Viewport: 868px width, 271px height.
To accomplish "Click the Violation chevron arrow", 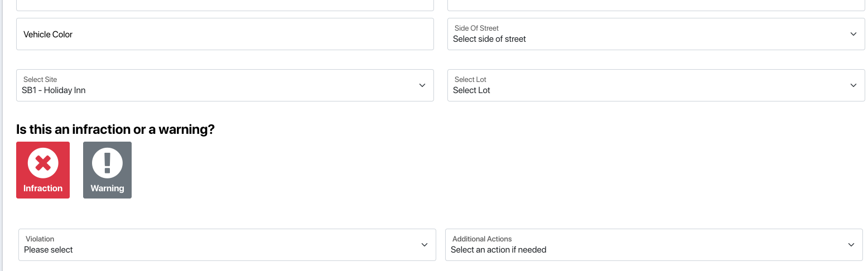I will (x=425, y=245).
